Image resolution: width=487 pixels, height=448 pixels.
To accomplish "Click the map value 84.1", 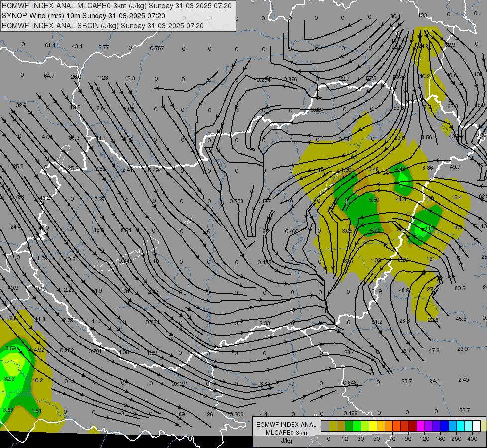I will [x=435, y=381].
